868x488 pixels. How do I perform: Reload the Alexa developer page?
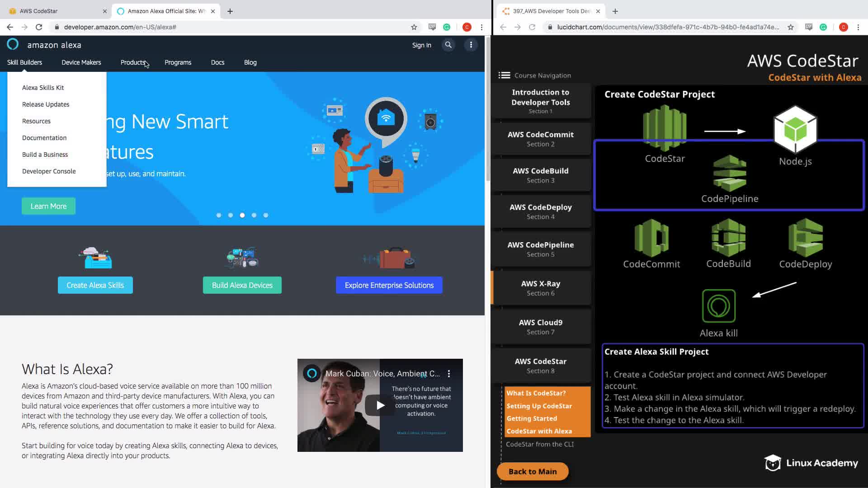pos(39,27)
